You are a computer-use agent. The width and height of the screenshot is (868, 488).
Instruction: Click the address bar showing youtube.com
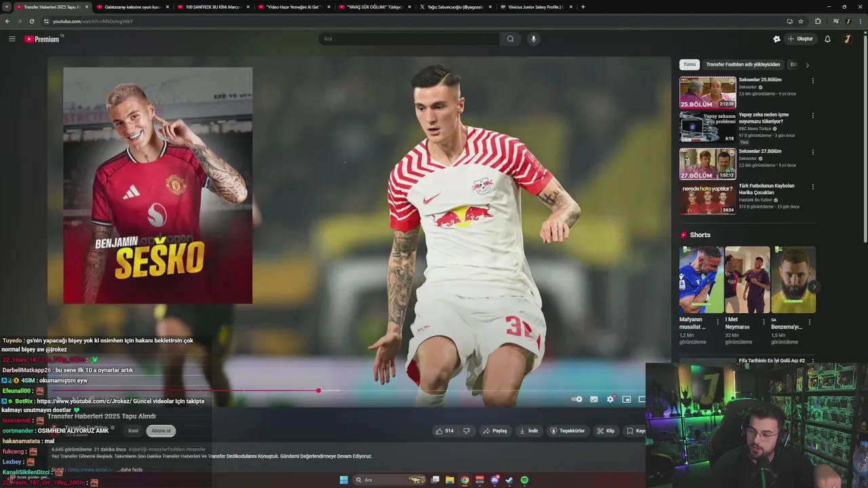pyautogui.click(x=407, y=21)
